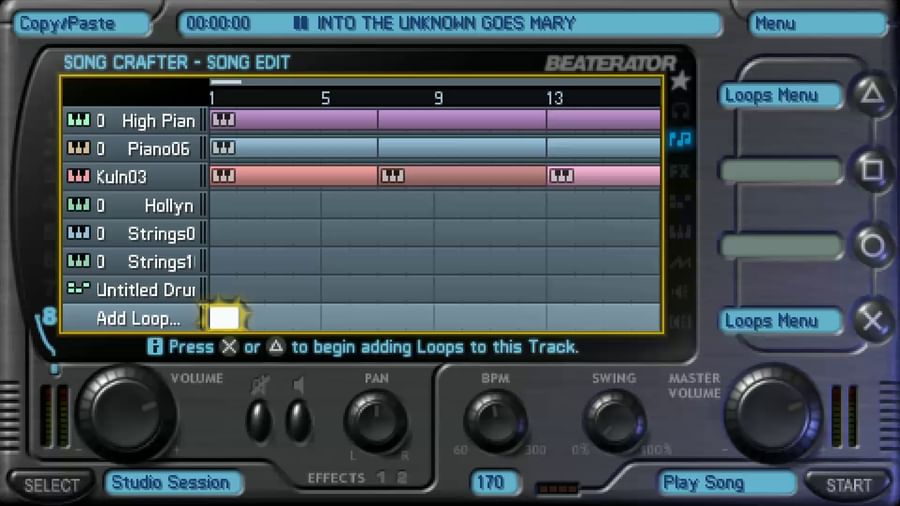
Task: Adjust the Master Volume knob
Action: (x=774, y=412)
